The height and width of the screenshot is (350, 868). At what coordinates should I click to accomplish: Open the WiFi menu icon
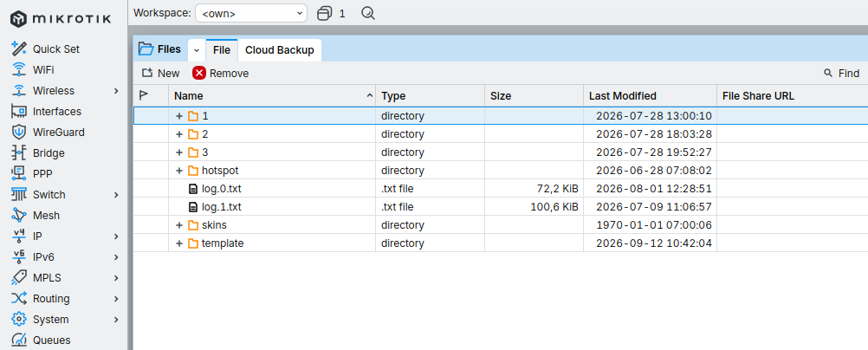click(x=19, y=70)
